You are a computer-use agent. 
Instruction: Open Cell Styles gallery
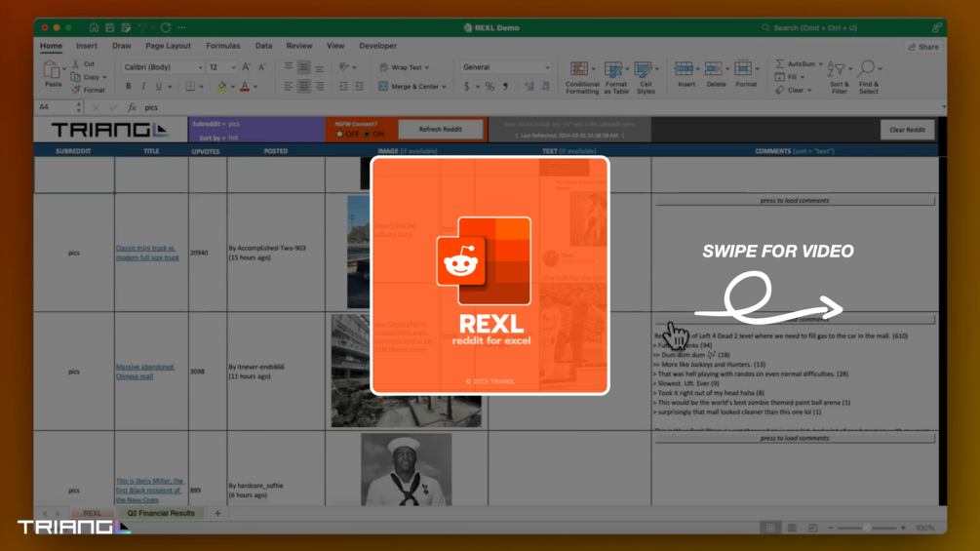click(x=645, y=77)
